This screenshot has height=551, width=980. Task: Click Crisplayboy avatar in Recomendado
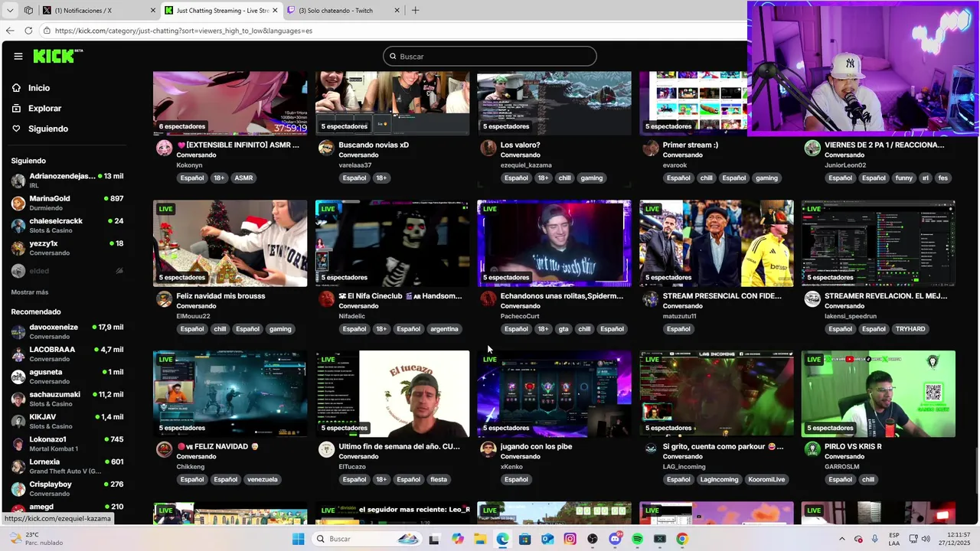[x=18, y=488]
